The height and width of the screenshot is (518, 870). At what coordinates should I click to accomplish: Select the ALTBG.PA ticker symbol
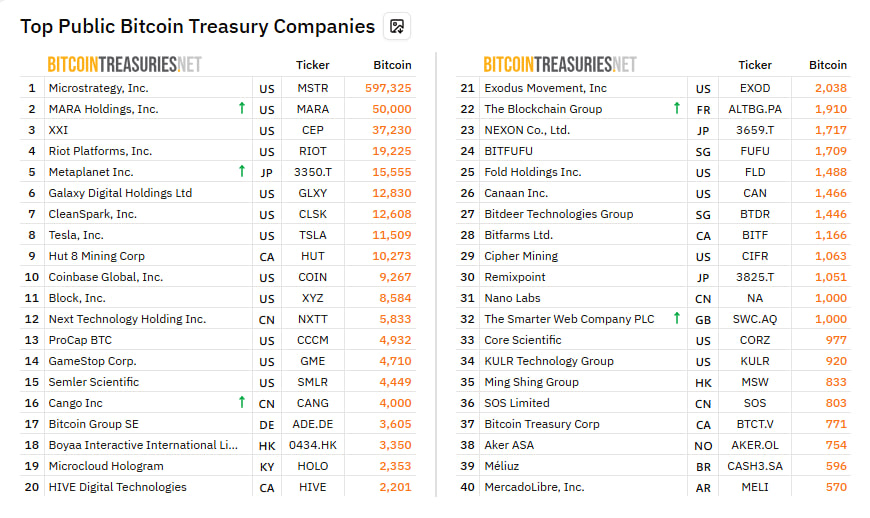[x=755, y=109]
